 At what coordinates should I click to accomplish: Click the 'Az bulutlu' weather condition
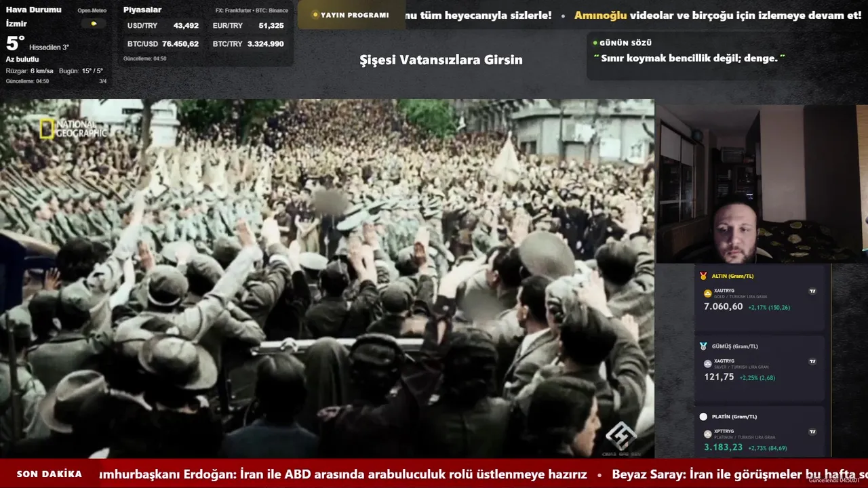click(22, 60)
